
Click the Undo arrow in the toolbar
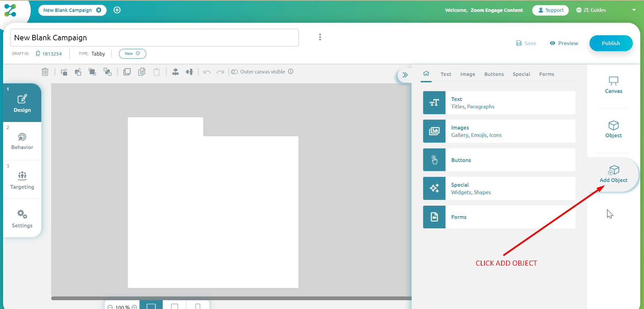[207, 71]
